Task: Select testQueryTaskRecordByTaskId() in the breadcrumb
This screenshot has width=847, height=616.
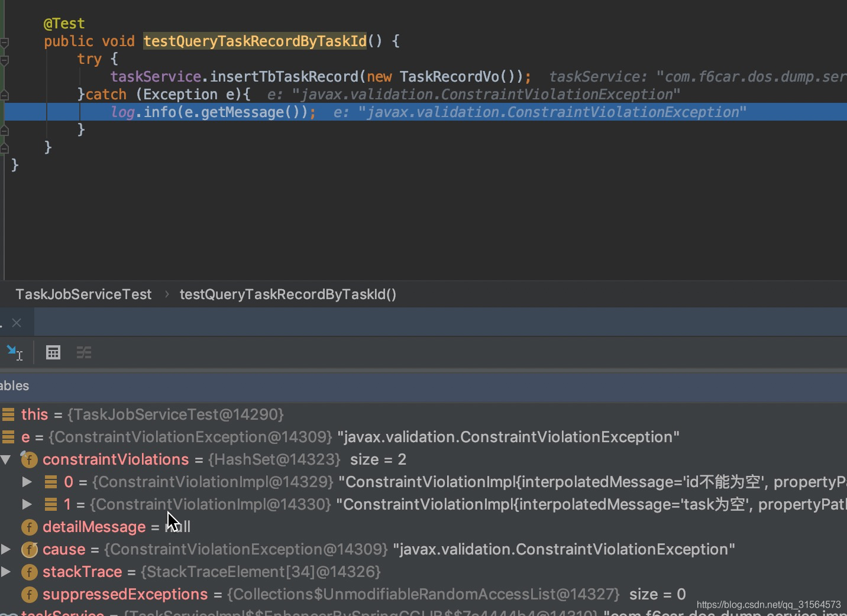Action: (x=288, y=294)
